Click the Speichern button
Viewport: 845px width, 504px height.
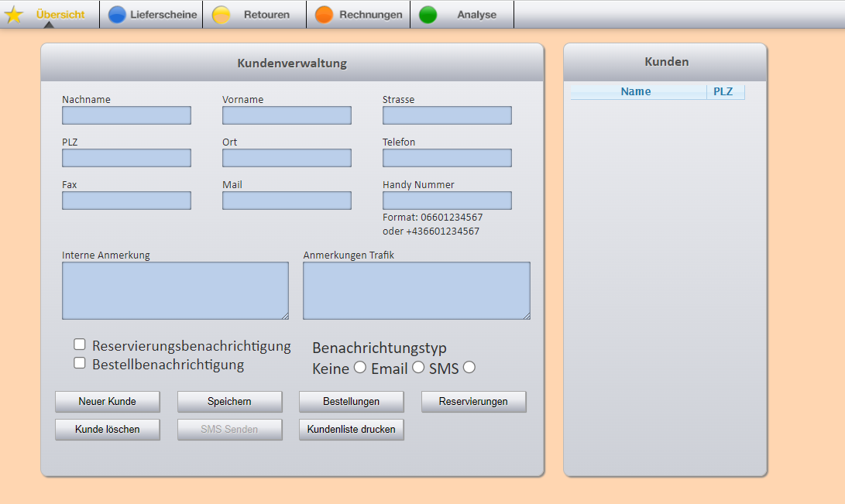tap(229, 402)
